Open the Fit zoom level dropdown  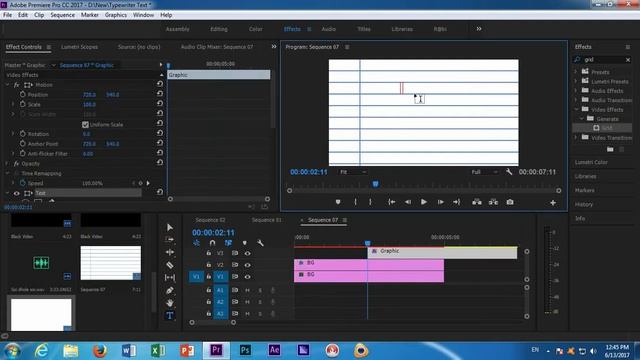click(353, 172)
